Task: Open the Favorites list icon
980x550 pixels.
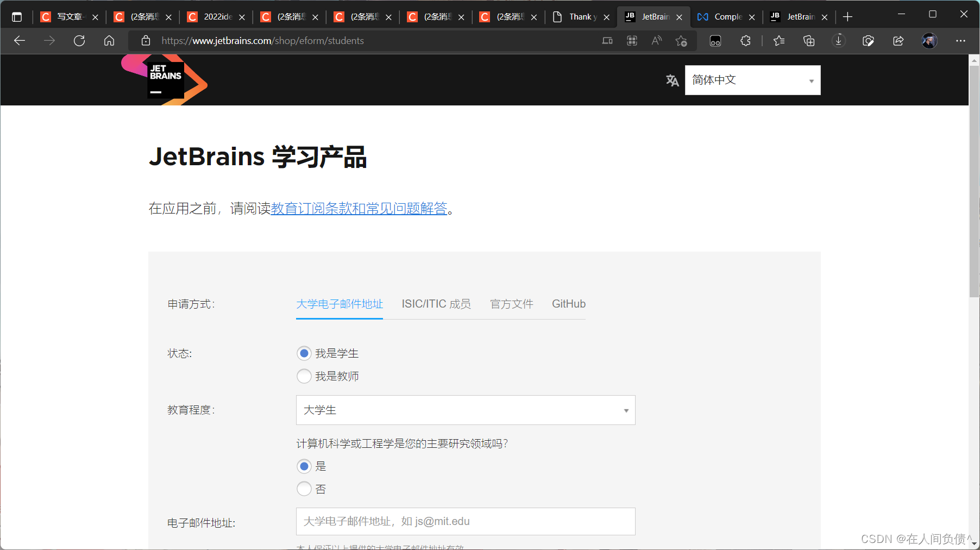Action: point(779,41)
